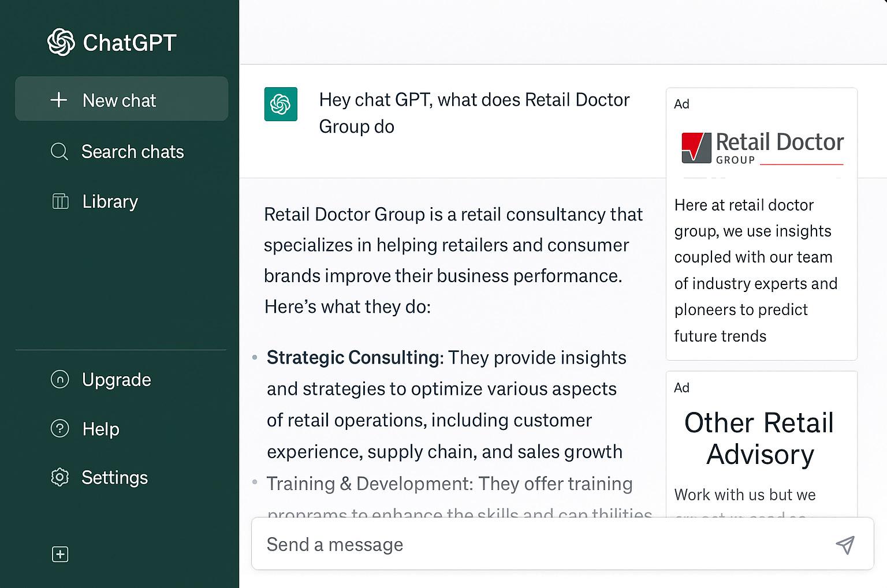Open Search chats with the magnifier icon
The width and height of the screenshot is (887, 588).
pos(59,152)
